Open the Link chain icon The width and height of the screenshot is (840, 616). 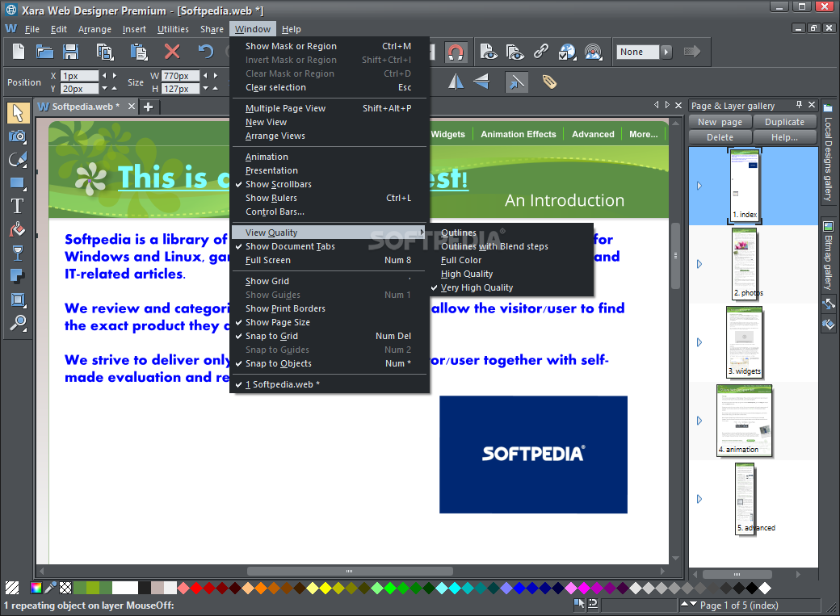point(541,51)
